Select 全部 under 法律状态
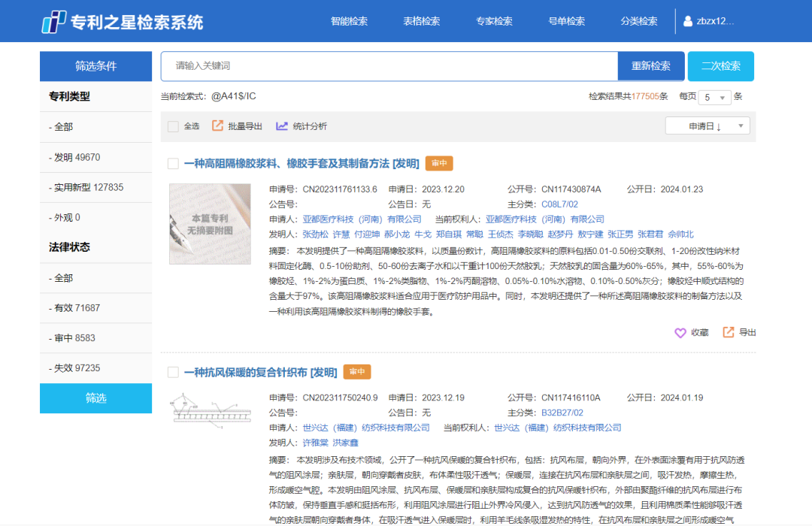The image size is (812, 526). point(95,278)
